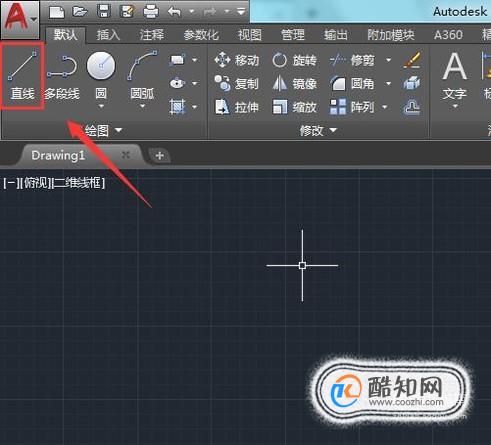Click the new drawing plus button
This screenshot has width=491, height=445.
tap(160, 155)
